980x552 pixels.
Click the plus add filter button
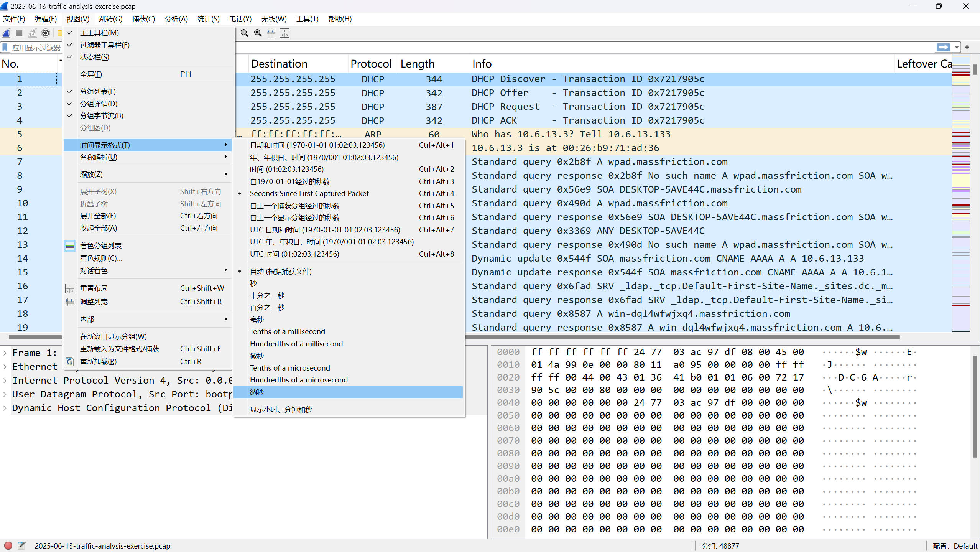[x=967, y=47]
